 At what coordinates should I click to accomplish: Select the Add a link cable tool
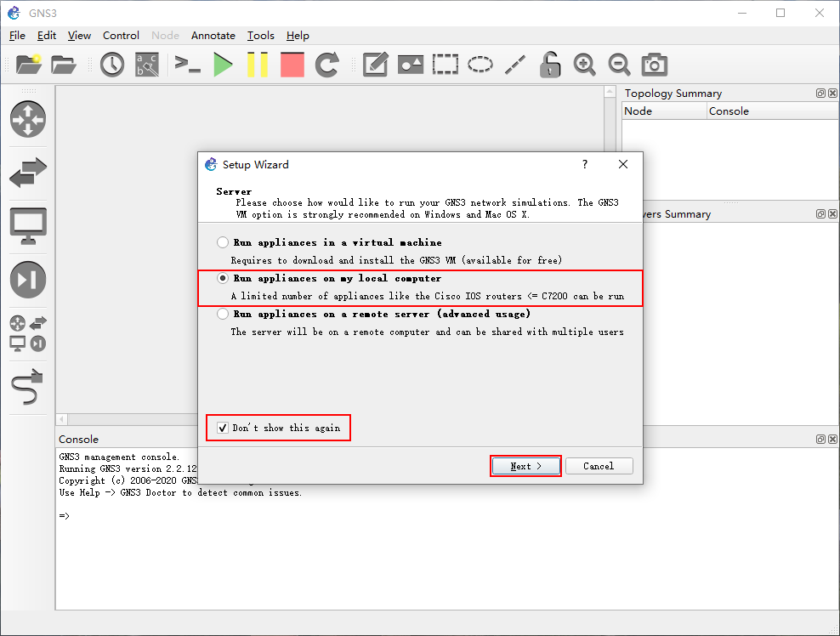[27, 386]
